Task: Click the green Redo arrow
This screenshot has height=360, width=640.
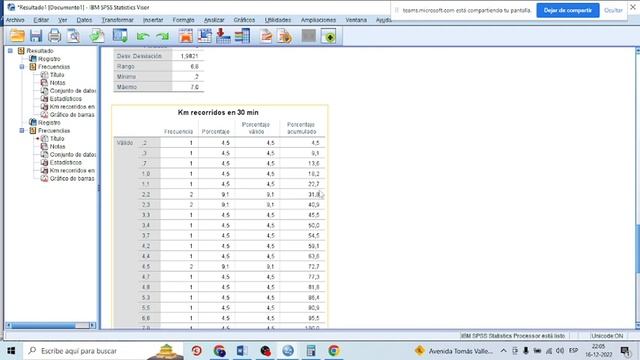Action: (x=162, y=37)
